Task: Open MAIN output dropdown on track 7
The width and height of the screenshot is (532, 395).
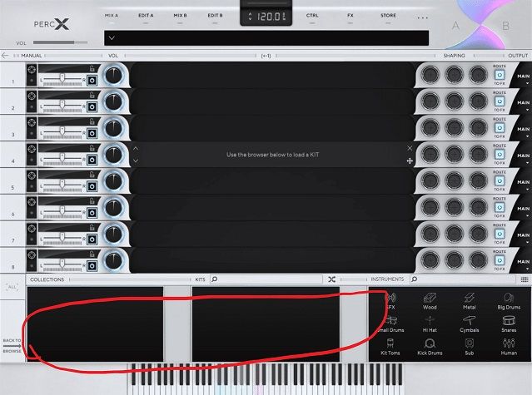Action: [x=524, y=238]
